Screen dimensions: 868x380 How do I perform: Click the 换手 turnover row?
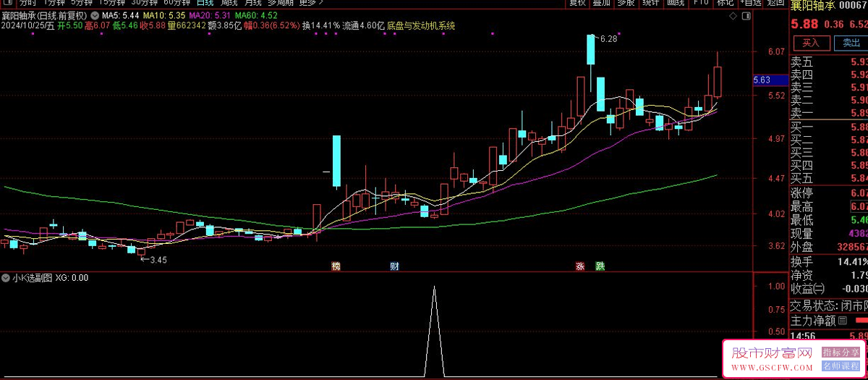829,261
